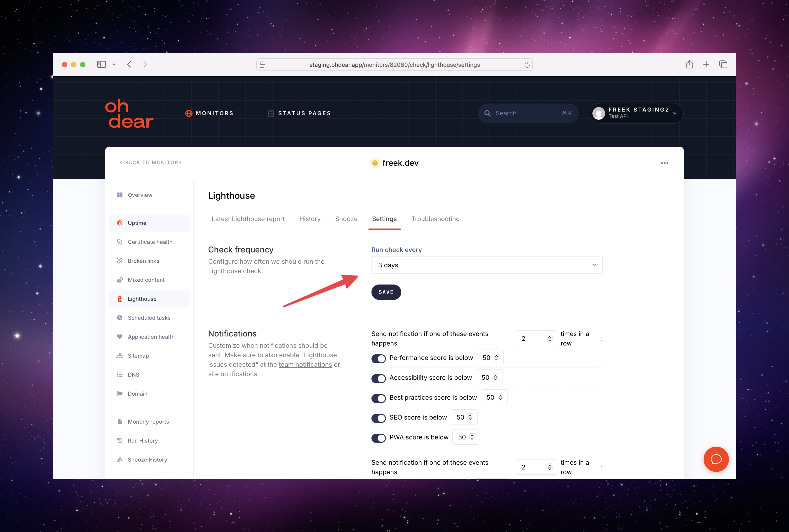Click the Status Pages clipboard icon
Viewport: 789px width, 532px height.
271,113
